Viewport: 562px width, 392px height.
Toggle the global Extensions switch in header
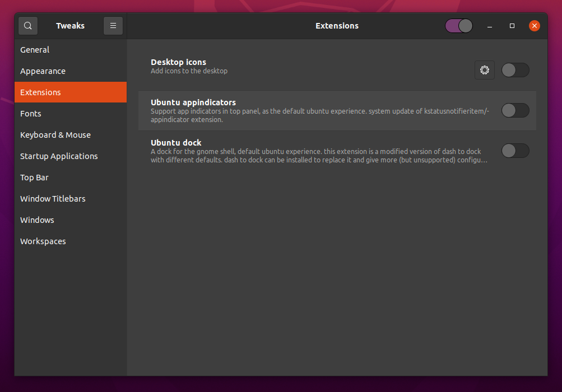coord(459,26)
